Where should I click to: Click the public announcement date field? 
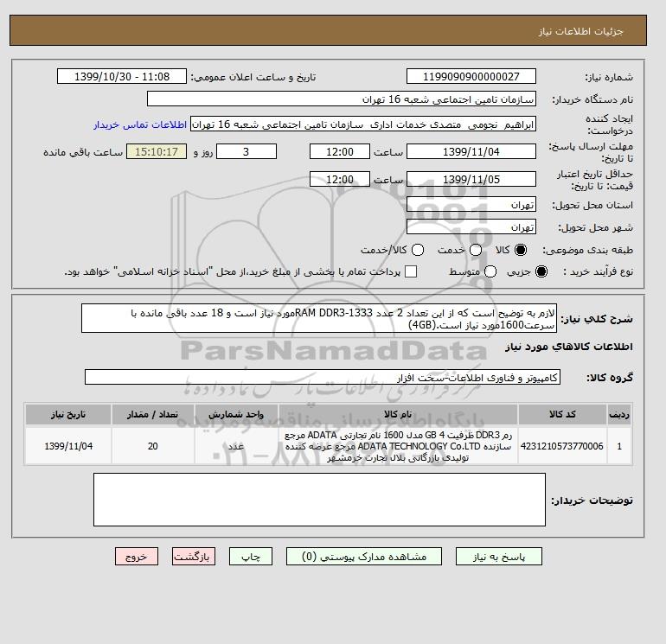point(122,76)
